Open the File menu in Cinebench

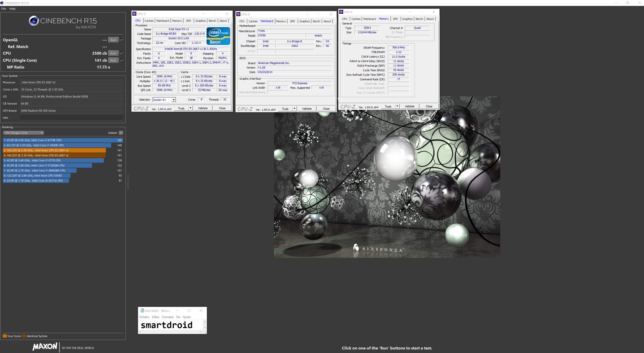tap(4, 9)
